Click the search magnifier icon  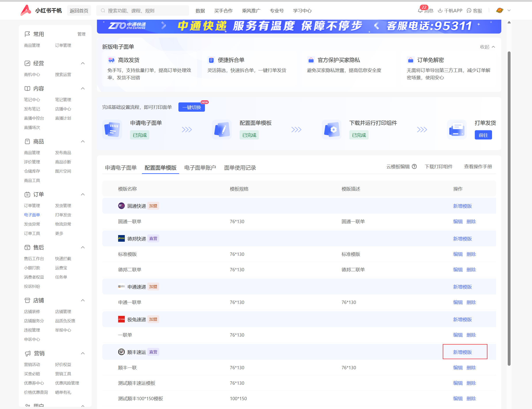pos(103,11)
